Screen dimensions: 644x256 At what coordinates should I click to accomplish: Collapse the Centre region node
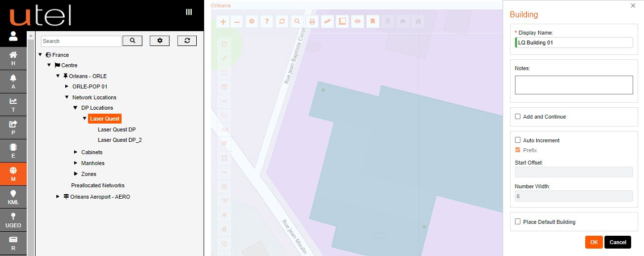tap(49, 65)
